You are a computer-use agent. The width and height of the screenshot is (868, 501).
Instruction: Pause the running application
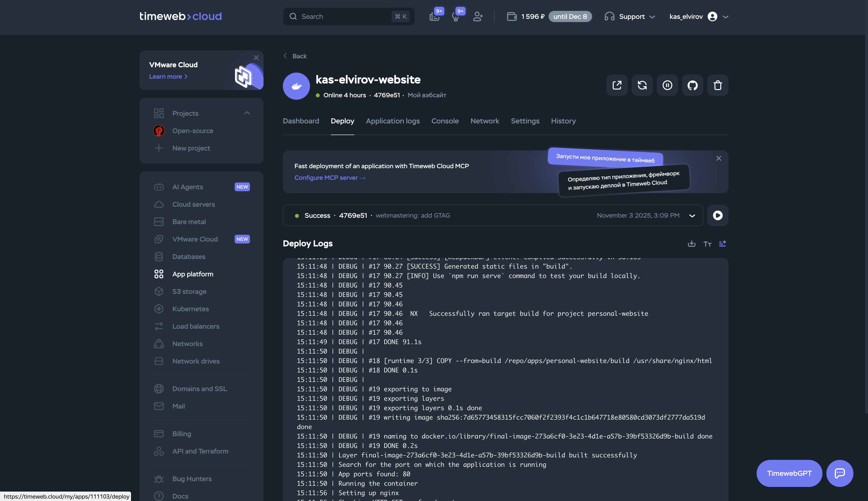coord(667,85)
